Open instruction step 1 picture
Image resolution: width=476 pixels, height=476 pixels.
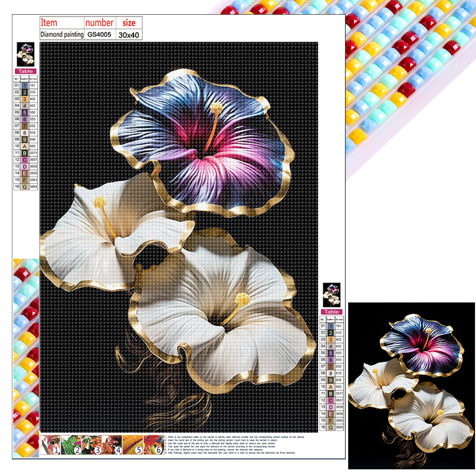pos(50,445)
